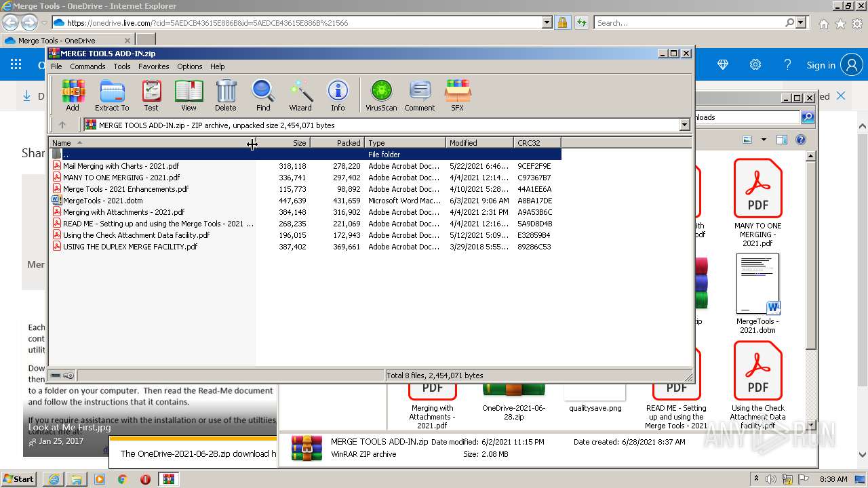
Task: Click Explorer search magnifier button
Action: (808, 117)
